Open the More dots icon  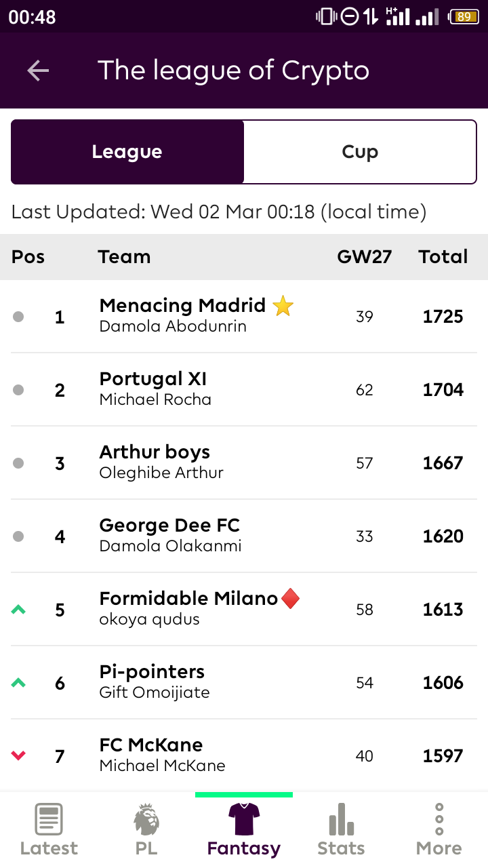(x=439, y=819)
